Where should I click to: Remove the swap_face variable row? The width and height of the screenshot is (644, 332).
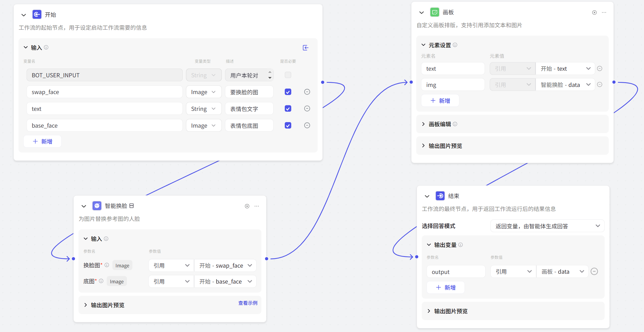307,92
